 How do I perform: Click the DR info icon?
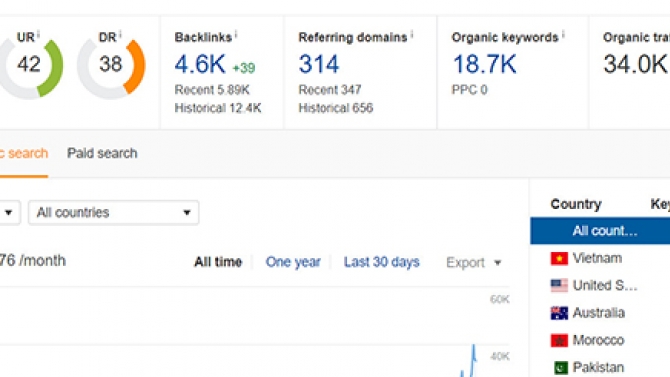tap(120, 34)
